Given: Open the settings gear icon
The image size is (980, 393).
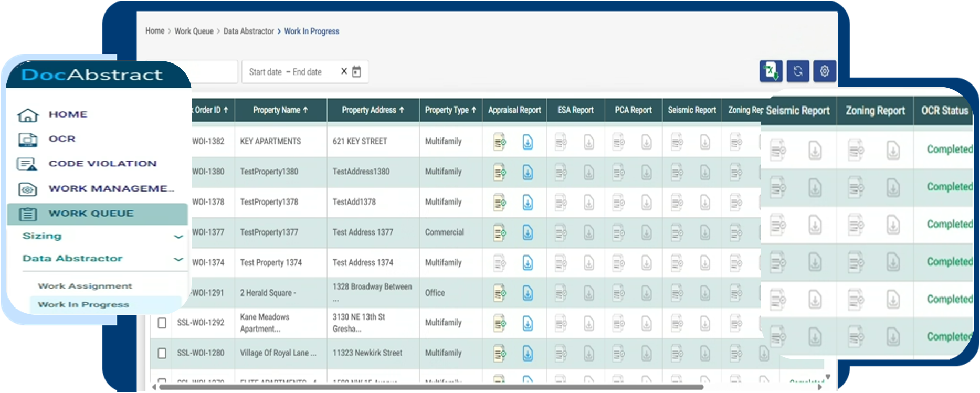Looking at the screenshot, I should click(824, 71).
